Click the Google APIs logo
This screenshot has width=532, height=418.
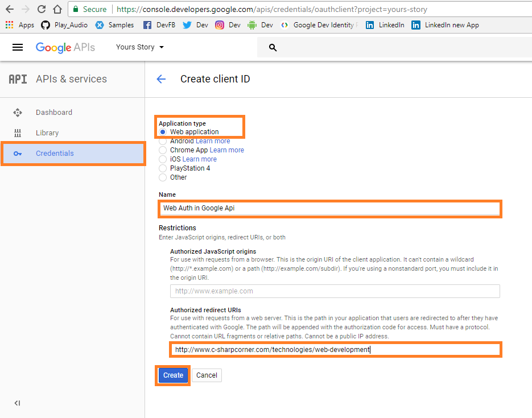point(65,48)
